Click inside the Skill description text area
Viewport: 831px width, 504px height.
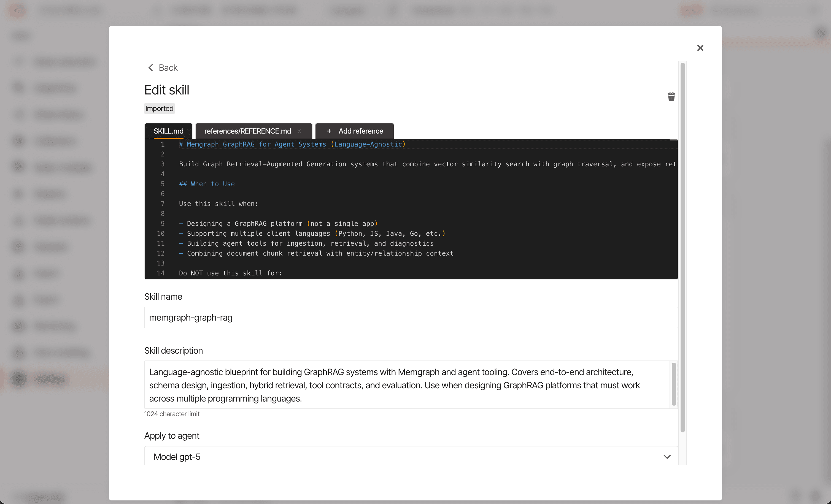pos(405,385)
